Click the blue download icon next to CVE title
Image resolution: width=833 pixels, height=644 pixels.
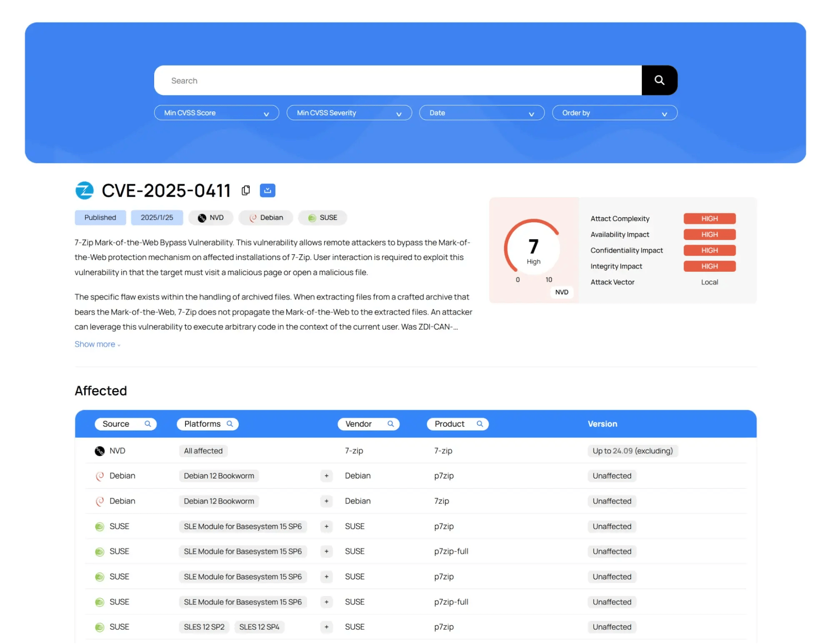pos(268,190)
